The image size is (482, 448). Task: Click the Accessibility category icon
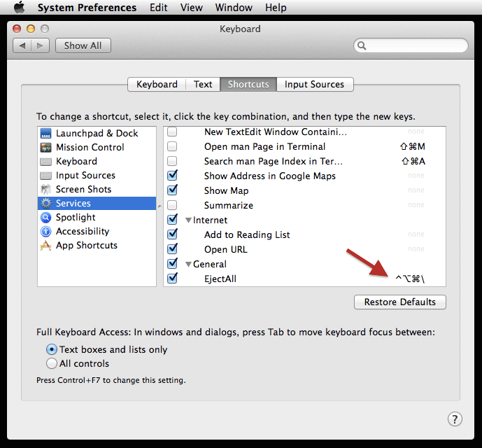point(45,232)
